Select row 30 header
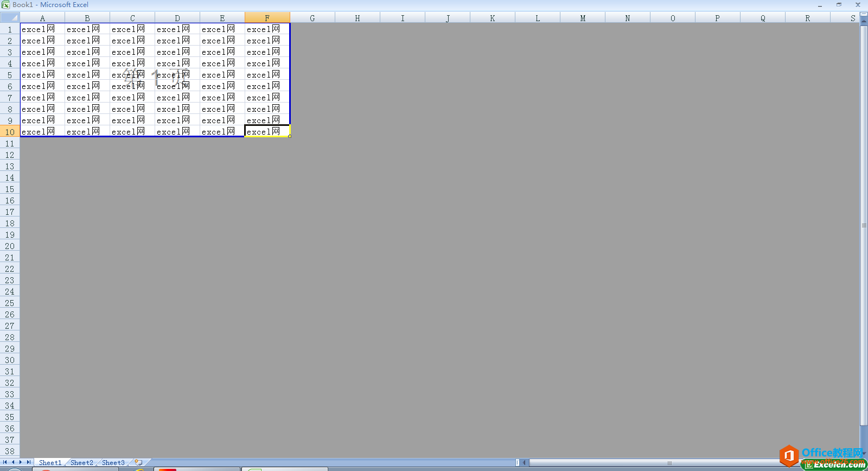 click(x=10, y=360)
